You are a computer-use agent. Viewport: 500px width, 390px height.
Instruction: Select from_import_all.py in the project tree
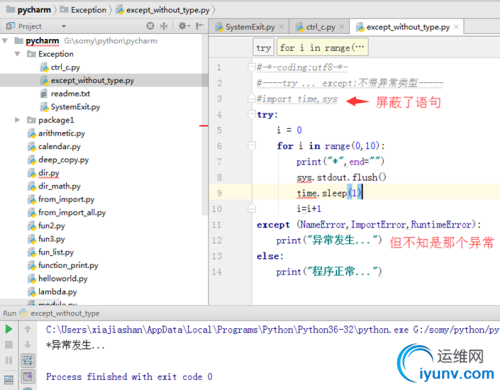[x=72, y=212]
